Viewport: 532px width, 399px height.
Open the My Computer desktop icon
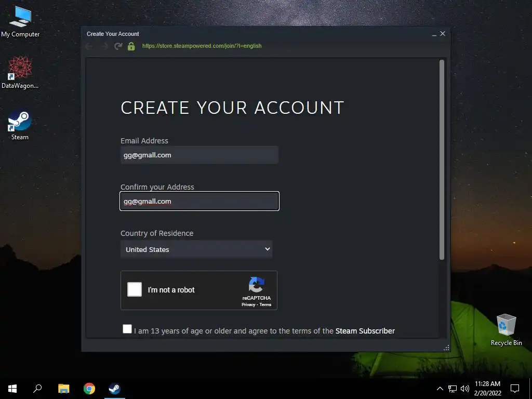20,22
